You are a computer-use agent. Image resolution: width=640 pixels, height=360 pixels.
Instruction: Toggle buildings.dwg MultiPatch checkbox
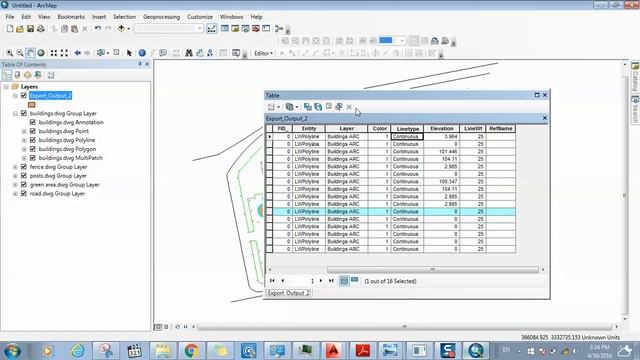pyautogui.click(x=33, y=158)
